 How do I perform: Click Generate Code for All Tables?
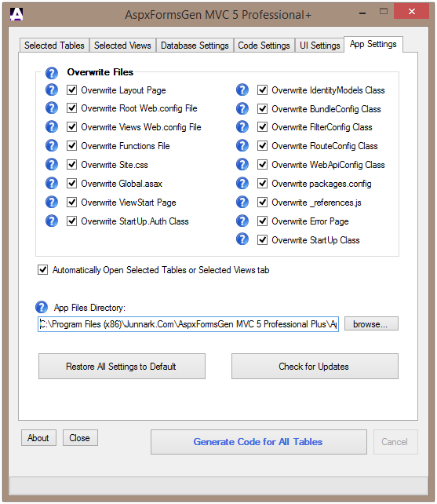point(259,442)
